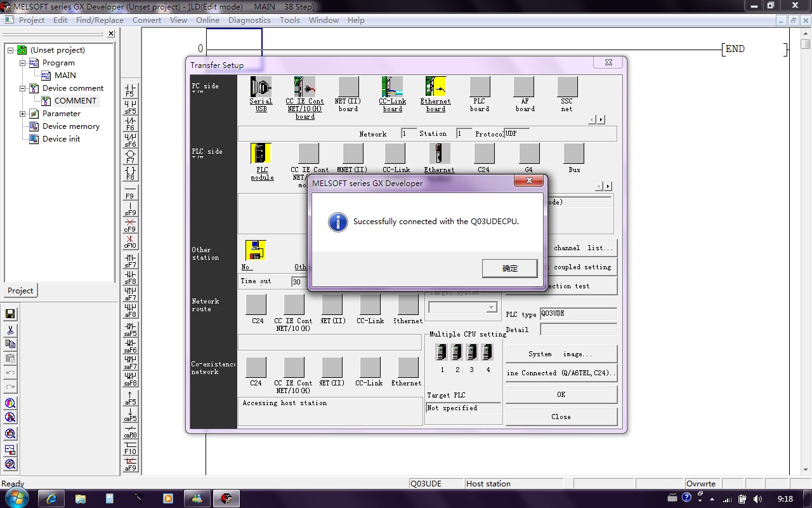812x508 pixels.
Task: Open the Target system dropdown
Action: 490,307
